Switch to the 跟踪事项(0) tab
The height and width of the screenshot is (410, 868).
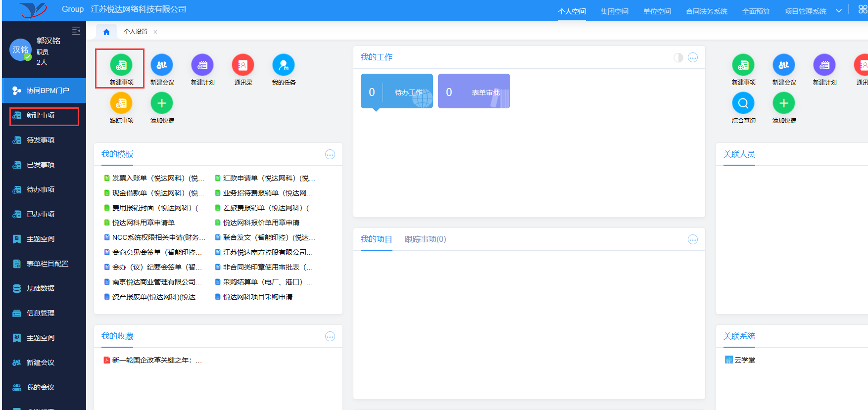tap(425, 239)
